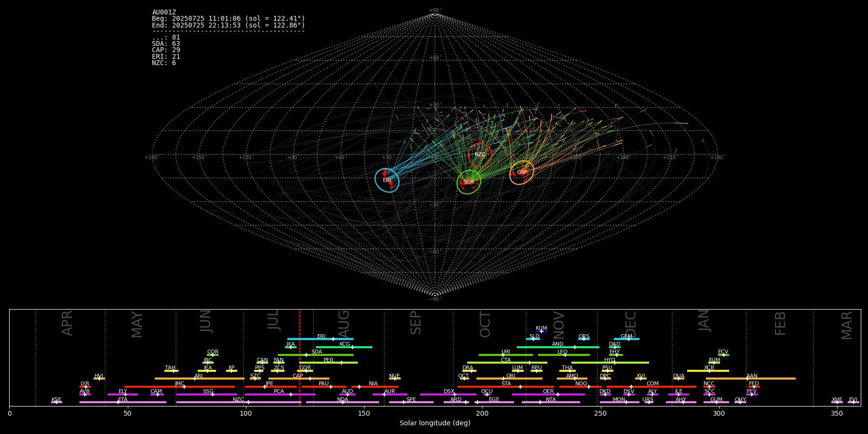This screenshot has width=868, height=434.
Task: Click the DRA shower label in timeline
Action: click(x=468, y=368)
